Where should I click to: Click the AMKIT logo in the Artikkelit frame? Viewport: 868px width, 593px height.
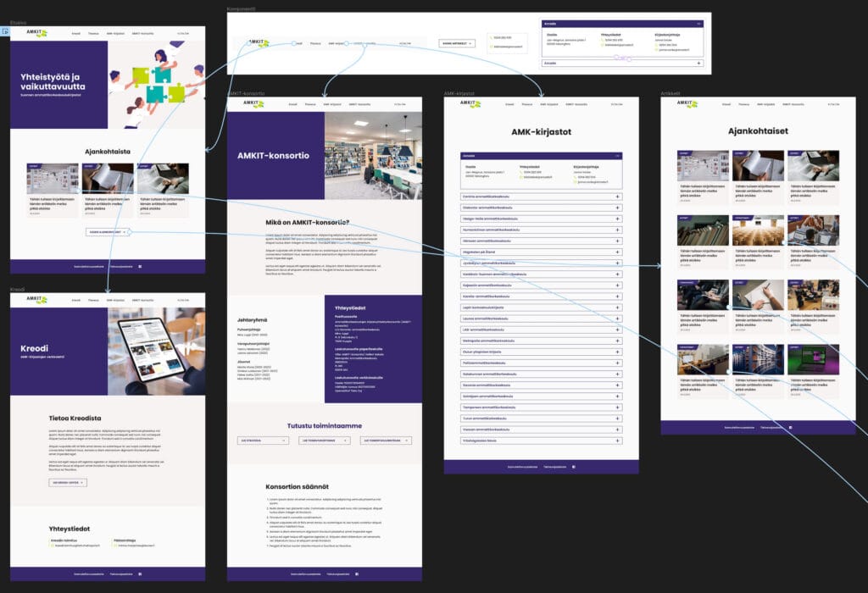687,103
